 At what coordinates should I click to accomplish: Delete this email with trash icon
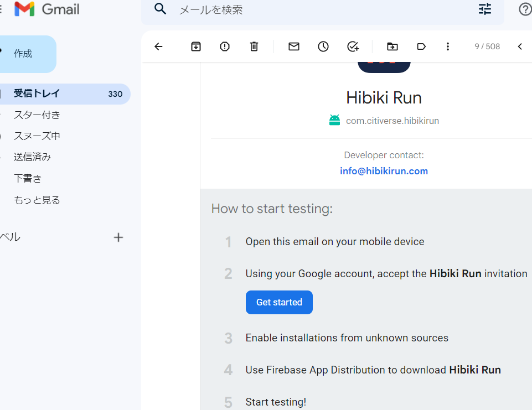254,46
